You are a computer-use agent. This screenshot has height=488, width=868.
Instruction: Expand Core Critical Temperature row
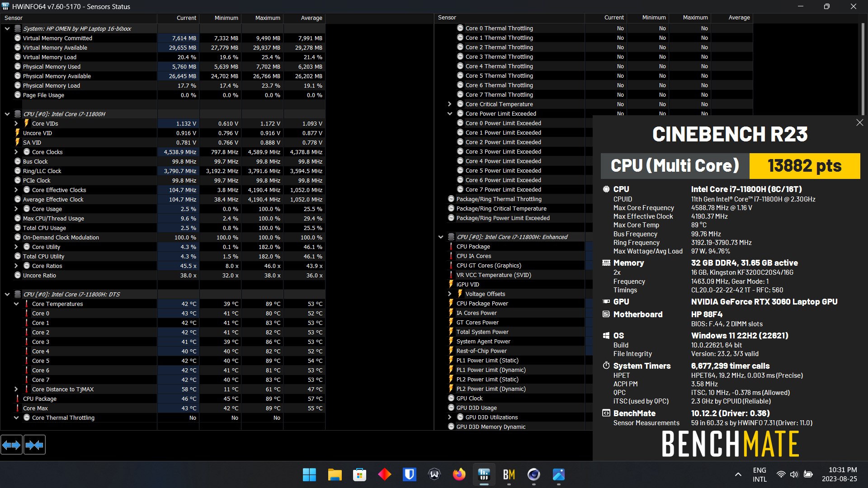point(450,104)
